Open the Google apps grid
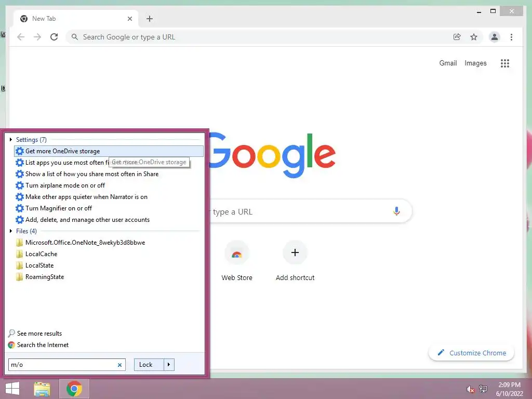The height and width of the screenshot is (399, 532). (505, 63)
